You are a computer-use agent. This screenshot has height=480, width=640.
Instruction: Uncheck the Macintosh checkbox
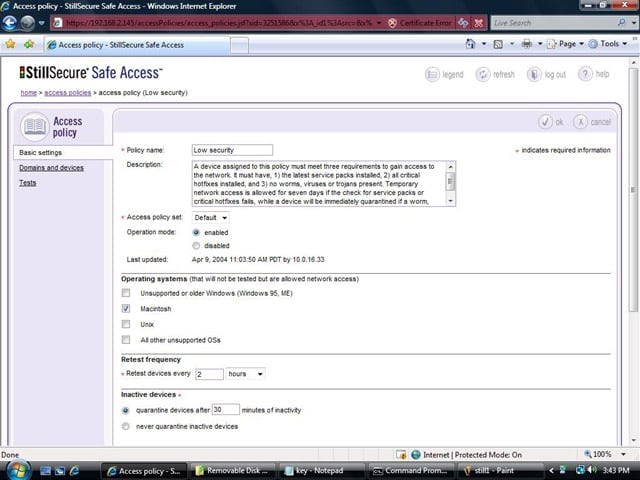pos(126,309)
